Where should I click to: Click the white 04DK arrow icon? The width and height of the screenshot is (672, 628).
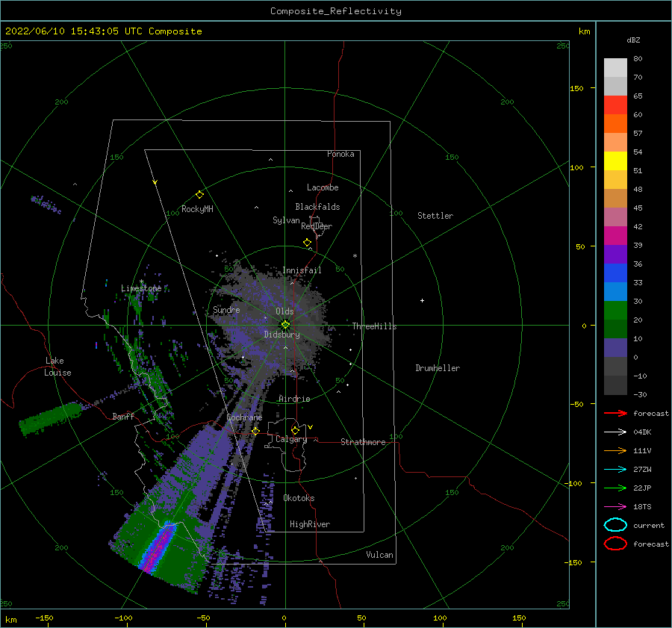pos(615,432)
